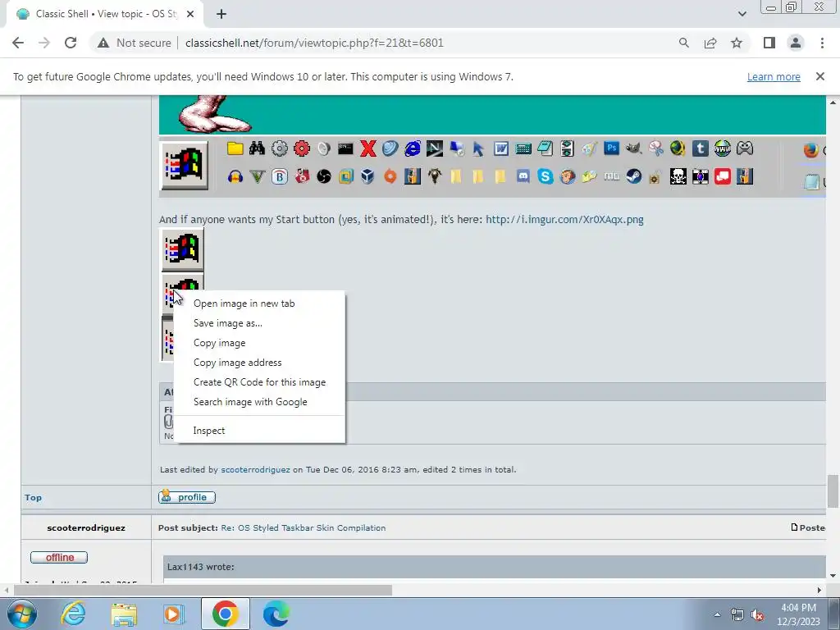The height and width of the screenshot is (630, 840).
Task: Open Windows Explorer from the taskbar
Action: click(x=124, y=614)
